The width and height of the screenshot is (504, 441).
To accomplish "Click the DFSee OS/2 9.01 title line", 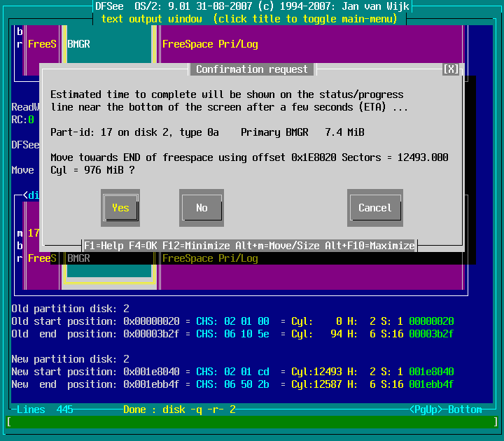I will pos(251,7).
